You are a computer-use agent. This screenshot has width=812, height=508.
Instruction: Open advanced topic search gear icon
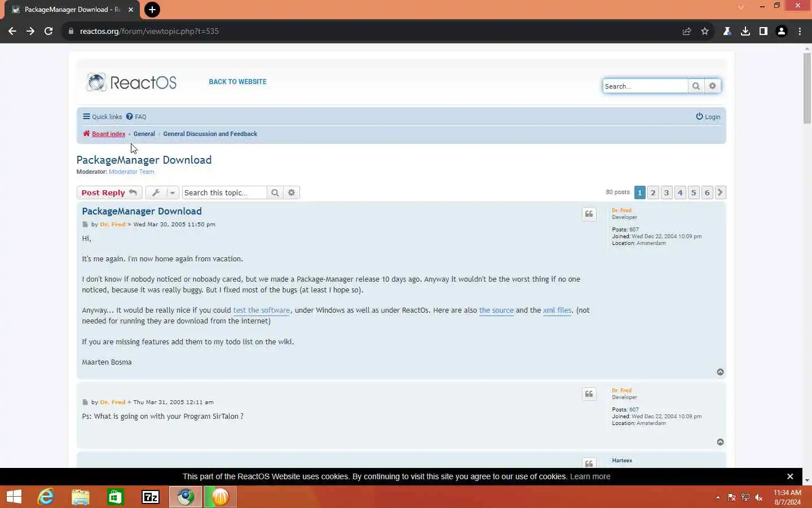click(x=292, y=192)
